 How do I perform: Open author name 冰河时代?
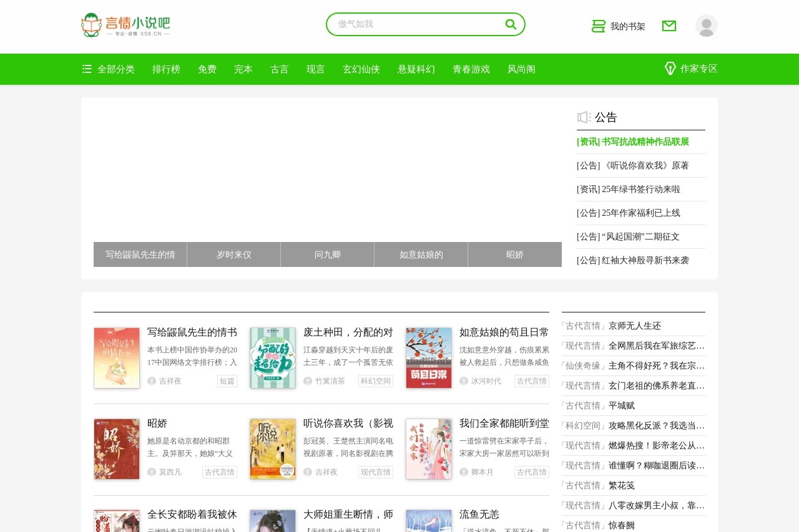tap(486, 381)
